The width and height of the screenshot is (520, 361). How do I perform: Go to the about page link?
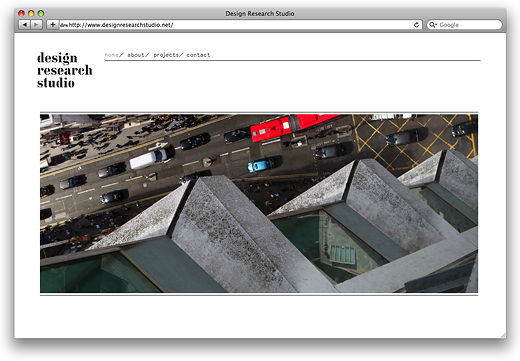136,55
